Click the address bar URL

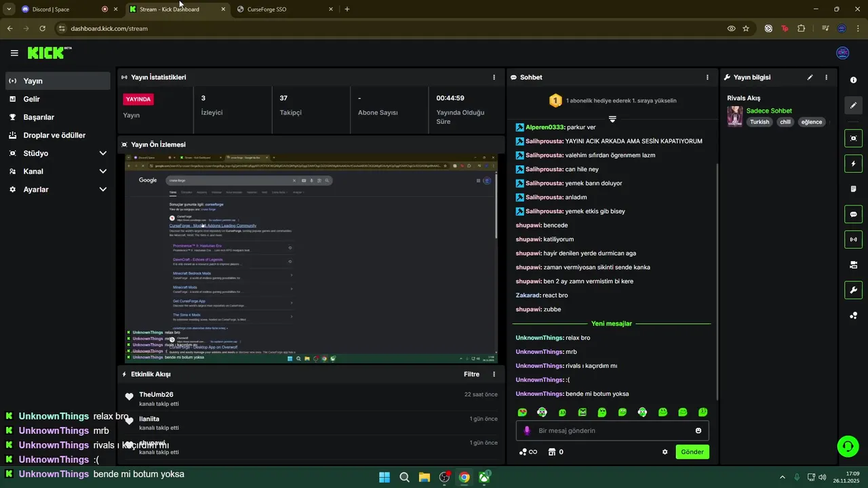(109, 28)
